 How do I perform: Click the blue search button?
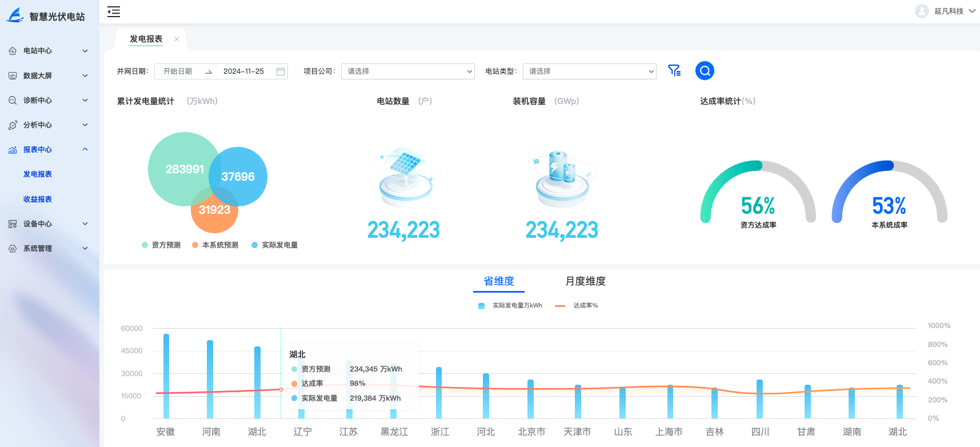[705, 71]
